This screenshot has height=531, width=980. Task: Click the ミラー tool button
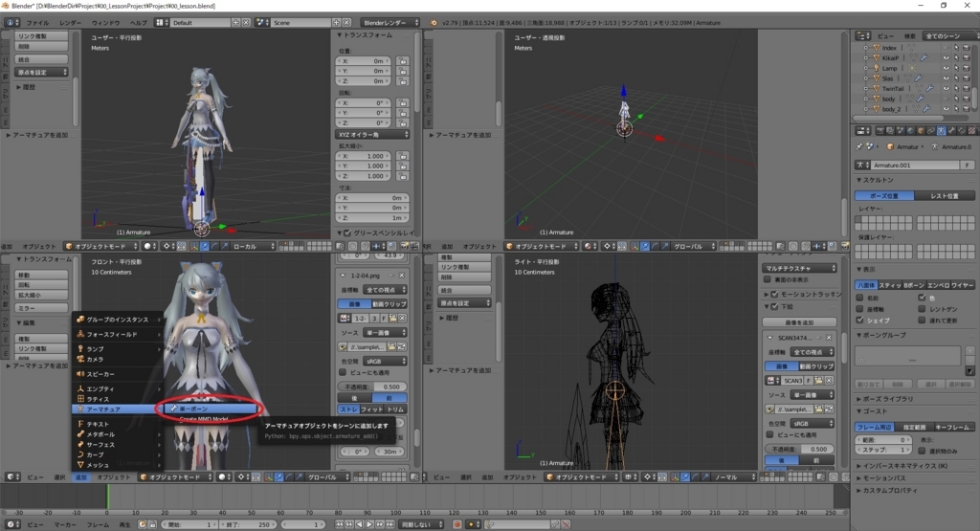(41, 308)
